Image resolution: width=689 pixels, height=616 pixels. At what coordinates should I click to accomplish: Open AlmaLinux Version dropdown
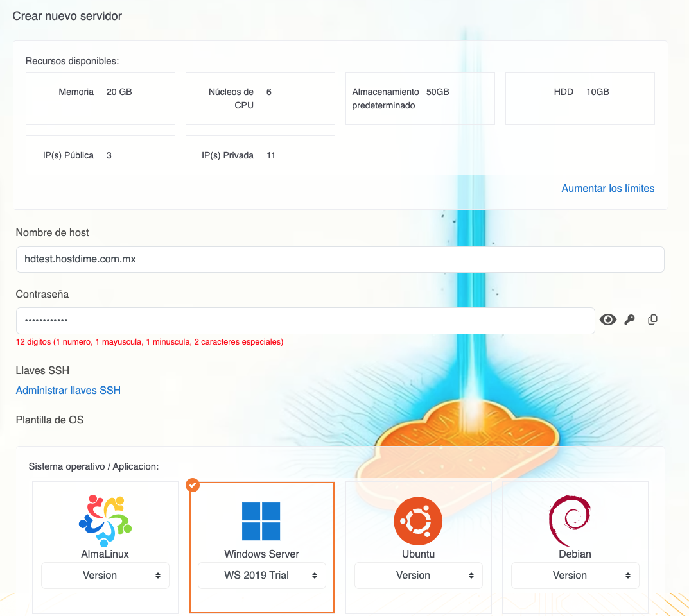tap(105, 576)
